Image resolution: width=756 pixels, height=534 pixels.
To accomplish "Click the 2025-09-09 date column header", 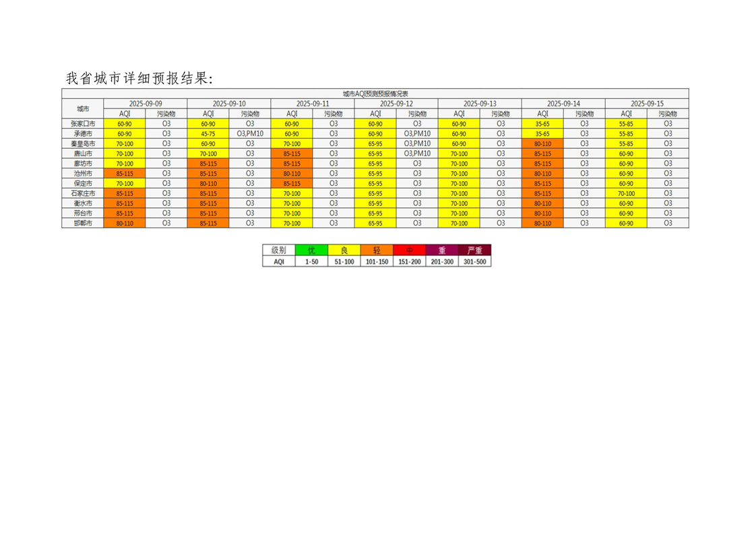I will click(146, 104).
